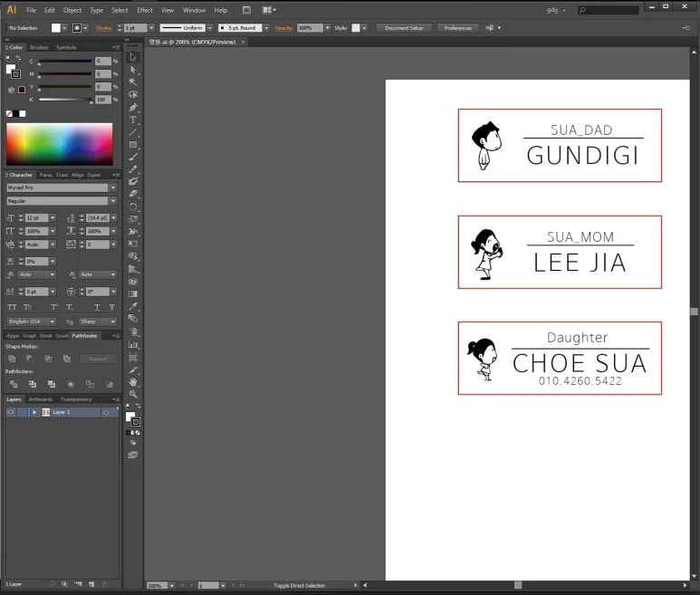Click the Divide pathfinder icon
This screenshot has width=700, height=595.
pos(14,384)
